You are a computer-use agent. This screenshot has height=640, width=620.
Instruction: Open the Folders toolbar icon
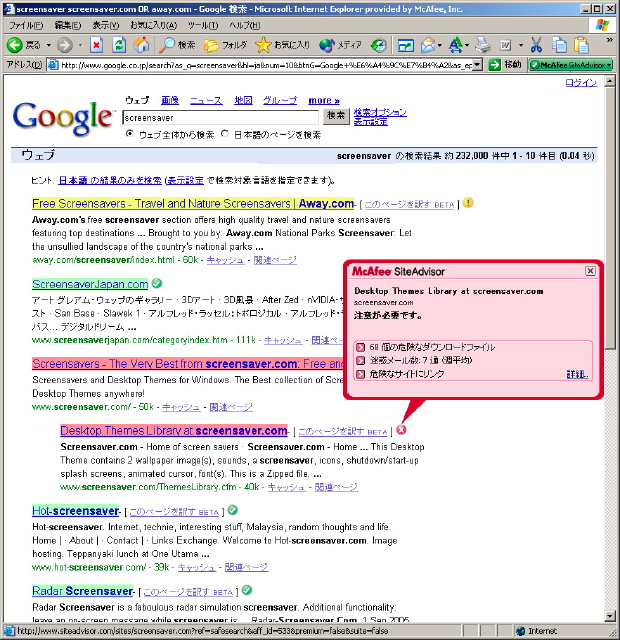point(211,45)
